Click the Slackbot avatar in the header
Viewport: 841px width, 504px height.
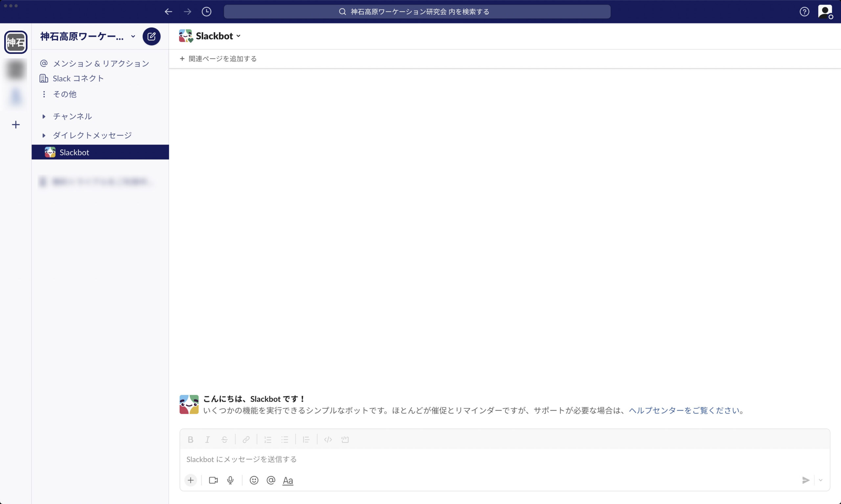pos(186,36)
